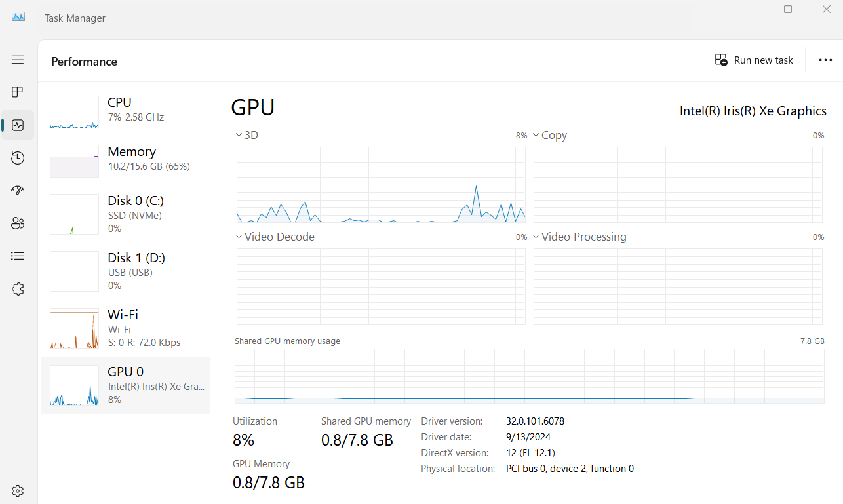The width and height of the screenshot is (843, 504).
Task: Go to the Processes page icon
Action: point(18,92)
